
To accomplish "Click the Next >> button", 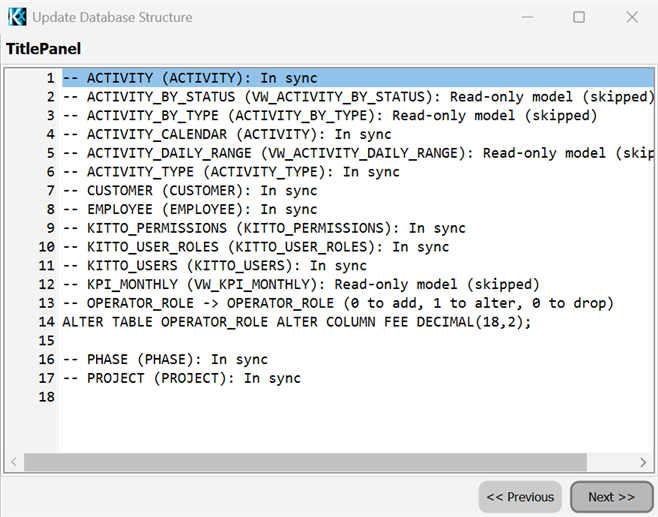I will coord(611,497).
